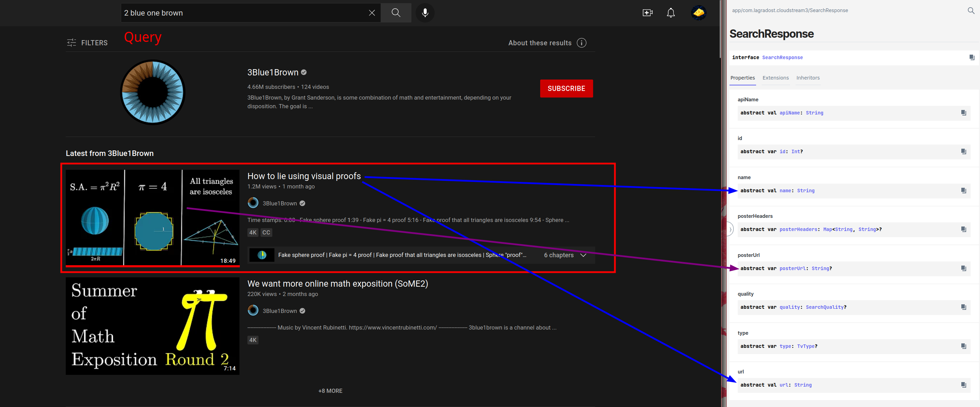Switch to the Properties tab
The width and height of the screenshot is (980, 407).
[742, 78]
